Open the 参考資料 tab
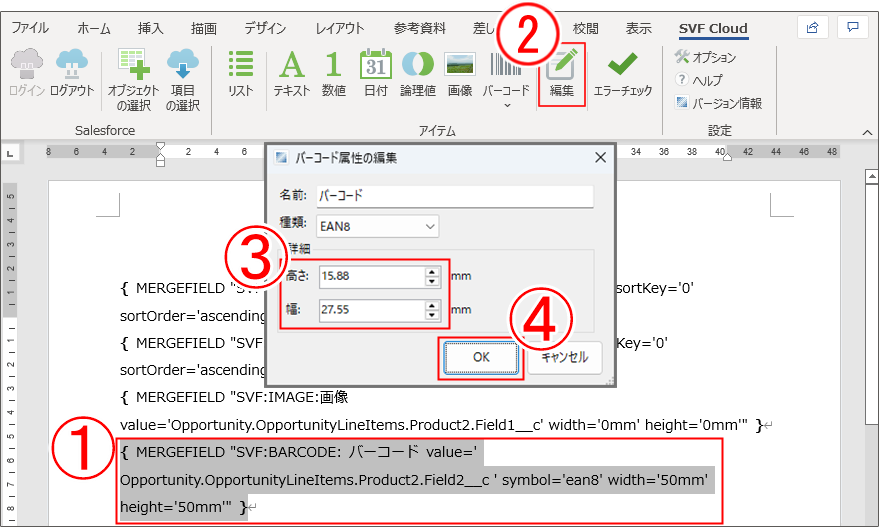 pos(419,28)
